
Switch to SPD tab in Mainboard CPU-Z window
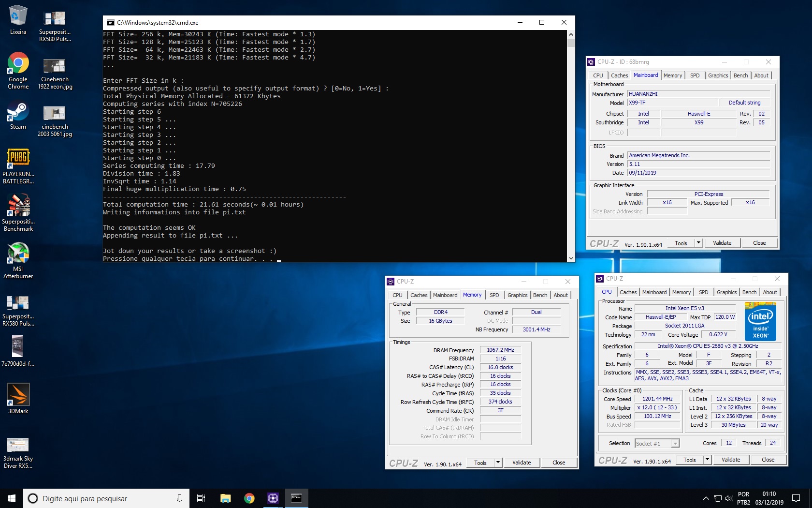coord(695,75)
